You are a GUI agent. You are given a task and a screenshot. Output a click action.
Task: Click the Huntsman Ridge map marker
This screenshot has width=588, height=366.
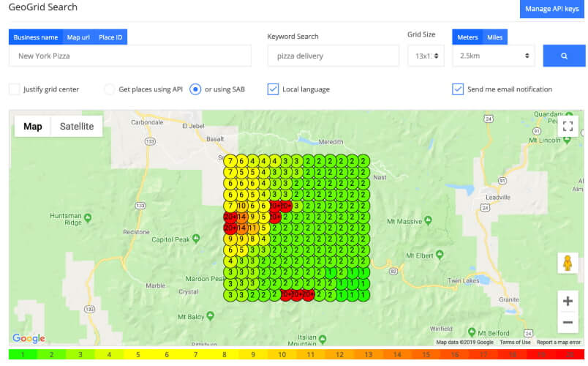pyautogui.click(x=88, y=217)
